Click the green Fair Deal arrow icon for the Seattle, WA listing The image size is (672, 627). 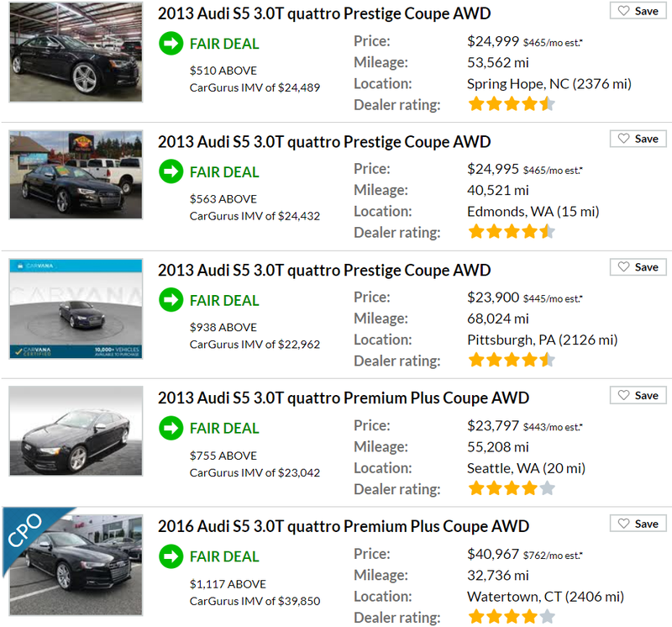tap(171, 428)
